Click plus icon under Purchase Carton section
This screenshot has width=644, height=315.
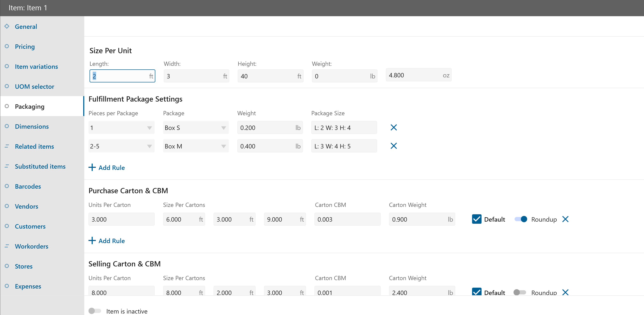92,241
